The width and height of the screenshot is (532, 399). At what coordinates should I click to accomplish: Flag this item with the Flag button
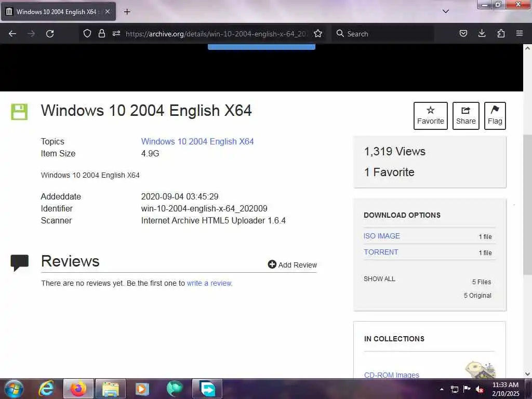(x=495, y=116)
